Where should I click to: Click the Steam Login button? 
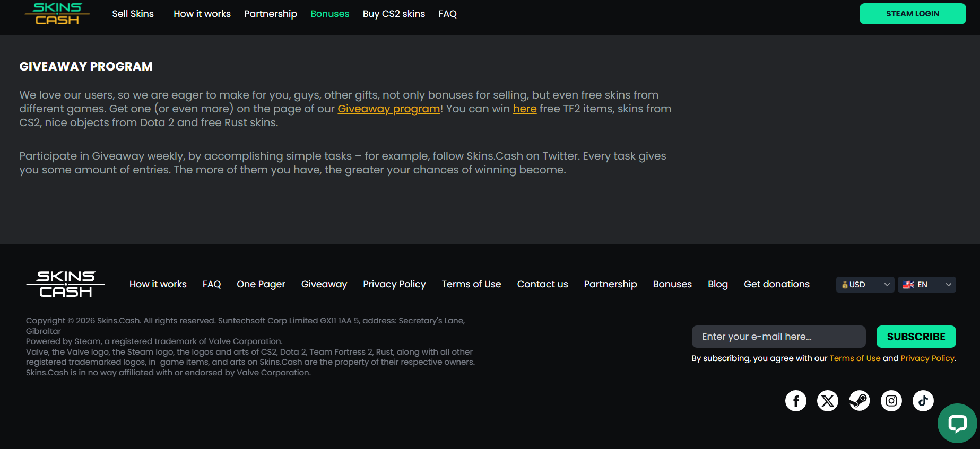coord(913,14)
